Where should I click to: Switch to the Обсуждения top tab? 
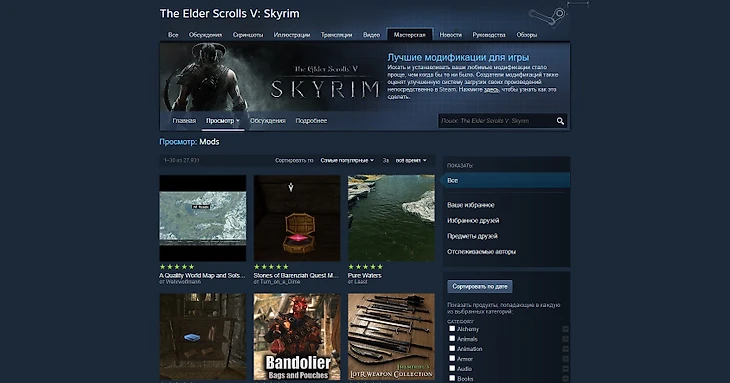coord(205,35)
